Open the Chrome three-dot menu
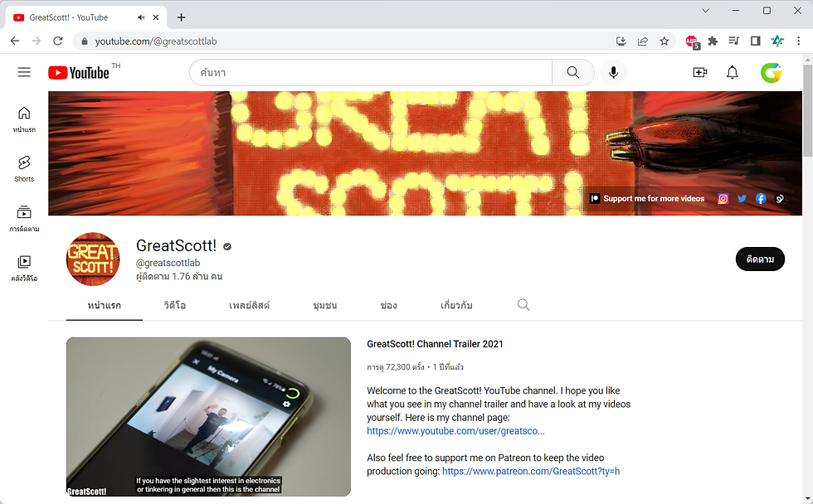 click(x=798, y=41)
